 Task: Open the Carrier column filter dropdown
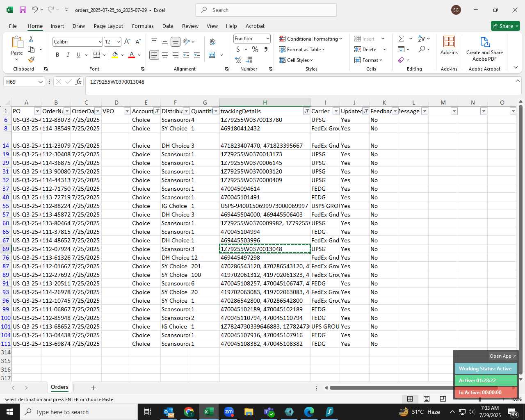click(x=336, y=111)
